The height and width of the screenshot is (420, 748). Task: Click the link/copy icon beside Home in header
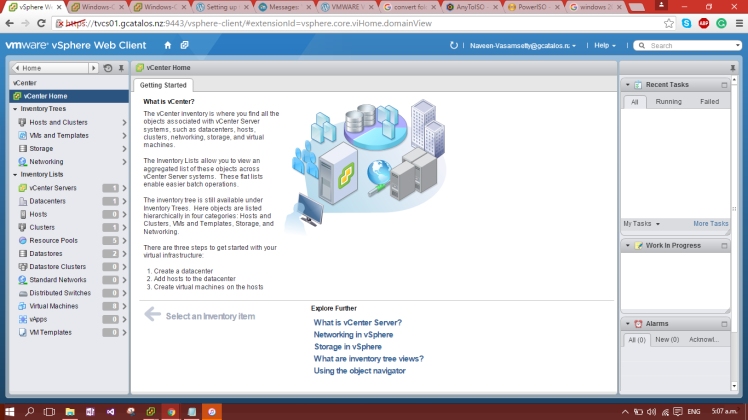coord(184,45)
